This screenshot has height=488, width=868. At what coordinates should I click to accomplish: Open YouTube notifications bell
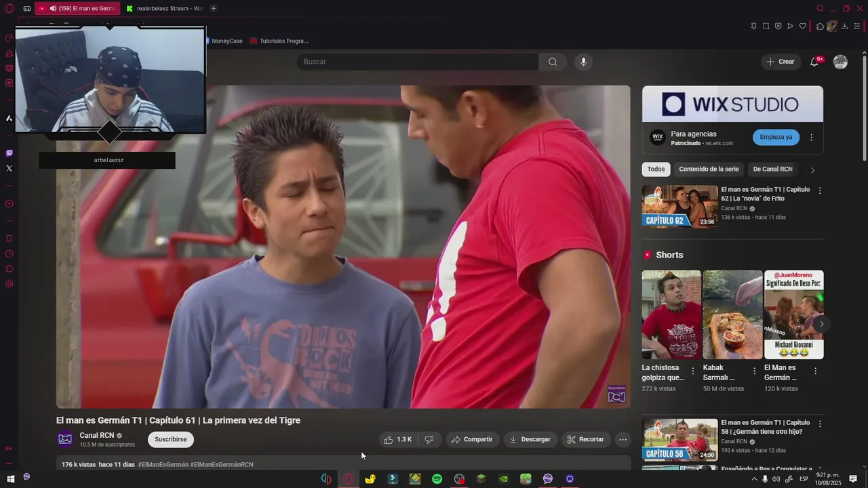(815, 62)
